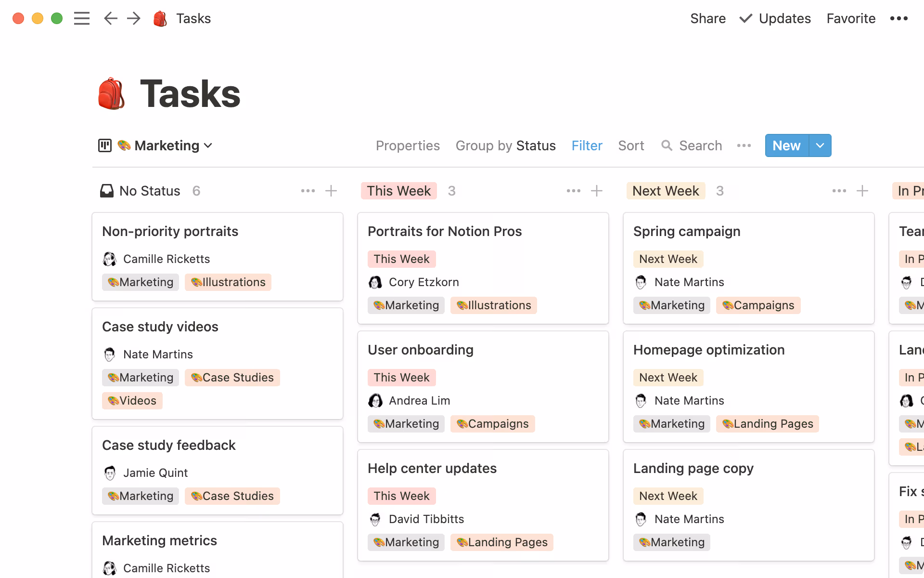Click the backpack emoji page icon
Image resolution: width=924 pixels, height=578 pixels.
160,18
